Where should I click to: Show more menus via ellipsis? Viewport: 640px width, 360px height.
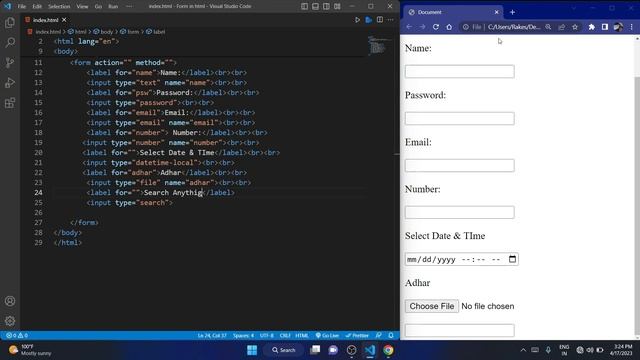tap(129, 7)
